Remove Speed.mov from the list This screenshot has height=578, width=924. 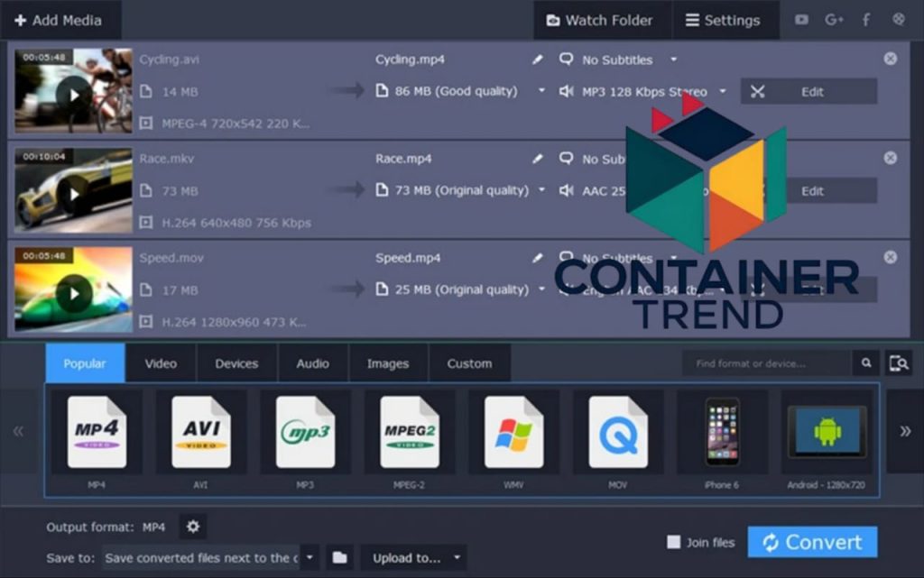coord(891,257)
